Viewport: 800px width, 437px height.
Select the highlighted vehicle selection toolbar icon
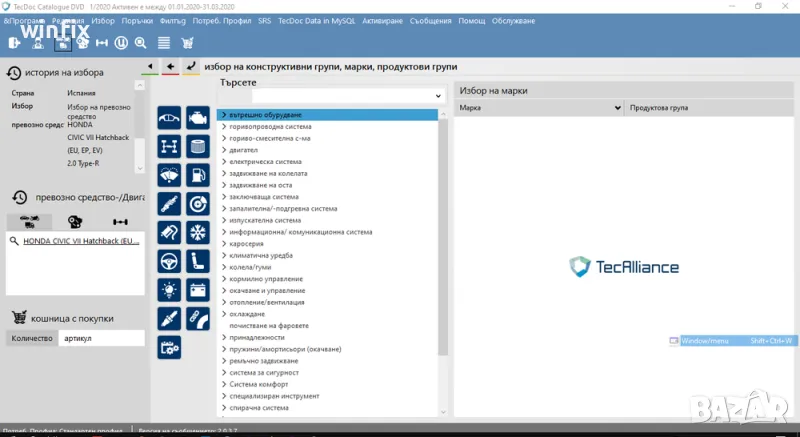[x=63, y=43]
